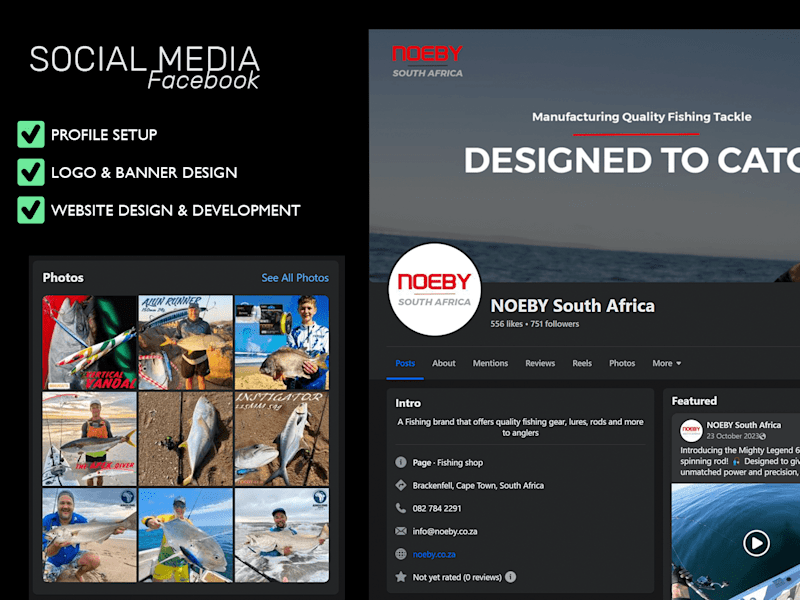Play the Featured post video
This screenshot has width=800, height=600.
[756, 543]
